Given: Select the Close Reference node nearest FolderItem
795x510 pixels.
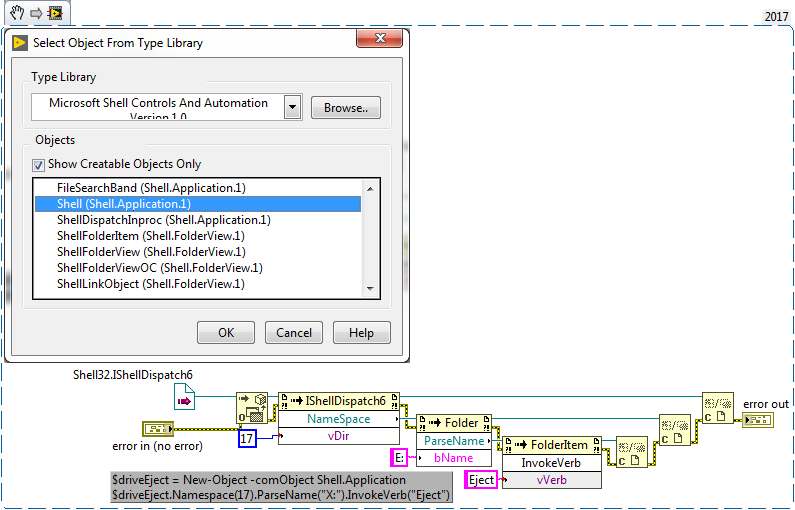Looking at the screenshot, I should pyautogui.click(x=632, y=452).
